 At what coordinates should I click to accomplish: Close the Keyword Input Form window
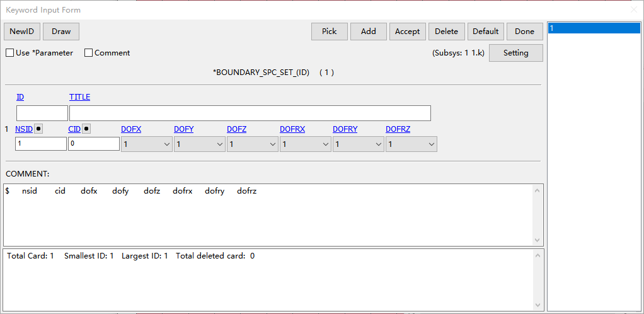tap(634, 10)
